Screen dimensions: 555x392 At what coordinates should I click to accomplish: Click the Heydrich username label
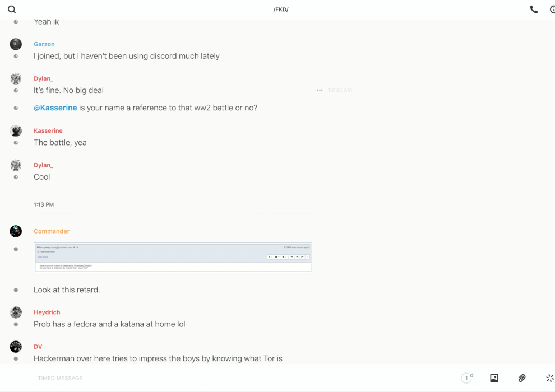[47, 312]
